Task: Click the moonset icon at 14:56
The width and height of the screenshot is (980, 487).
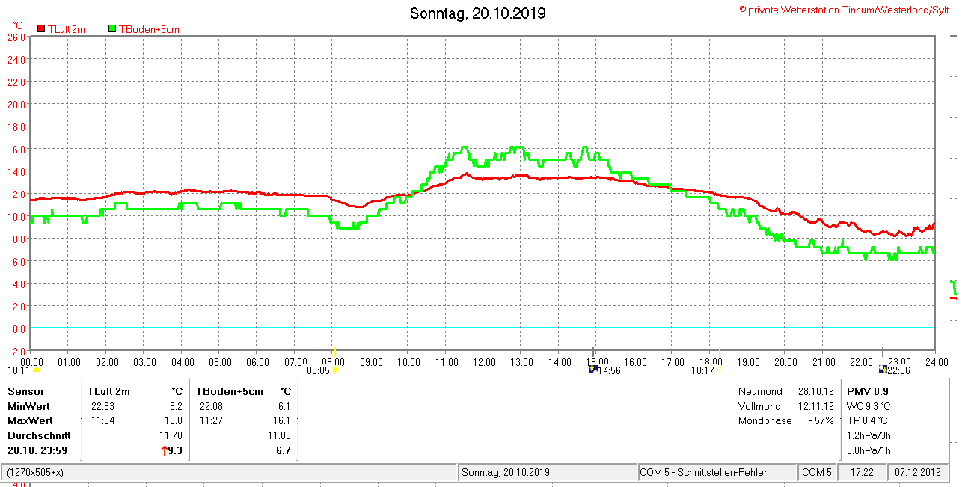Action: point(593,370)
